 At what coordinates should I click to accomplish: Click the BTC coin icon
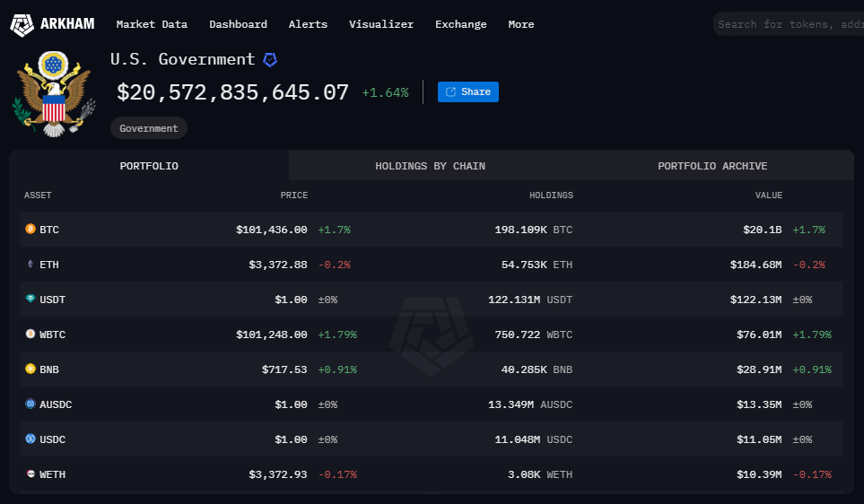point(30,230)
